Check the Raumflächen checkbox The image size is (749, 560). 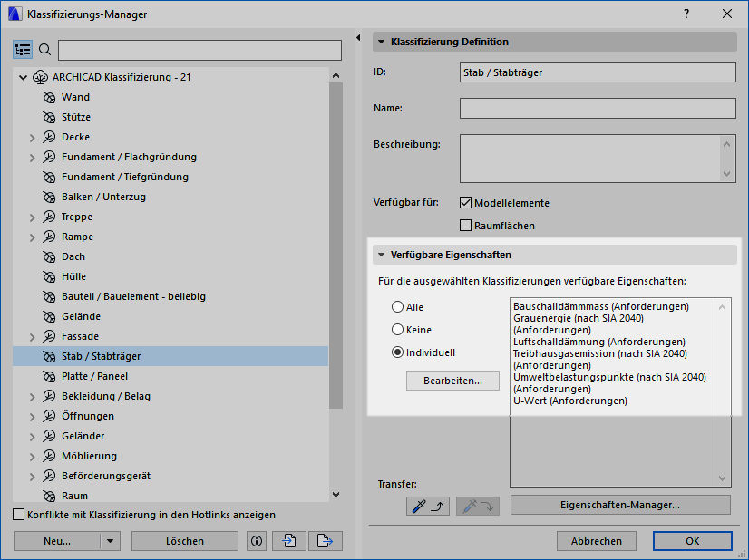pos(465,226)
